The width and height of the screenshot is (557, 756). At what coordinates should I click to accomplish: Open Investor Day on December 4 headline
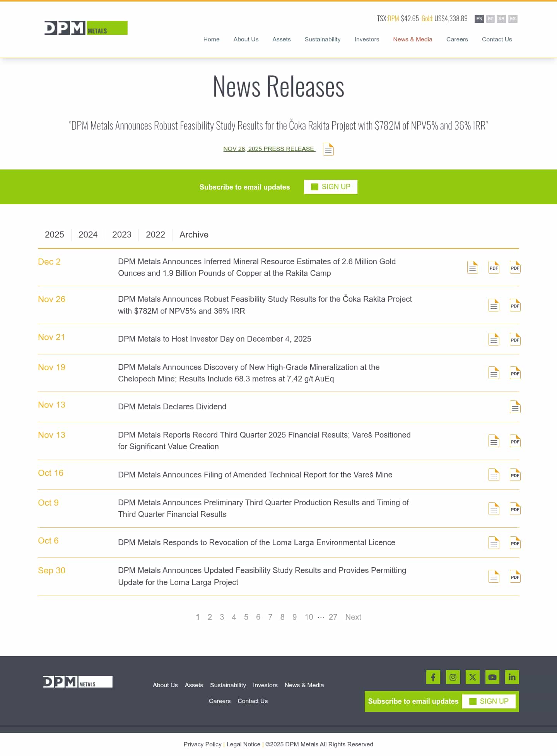(215, 339)
